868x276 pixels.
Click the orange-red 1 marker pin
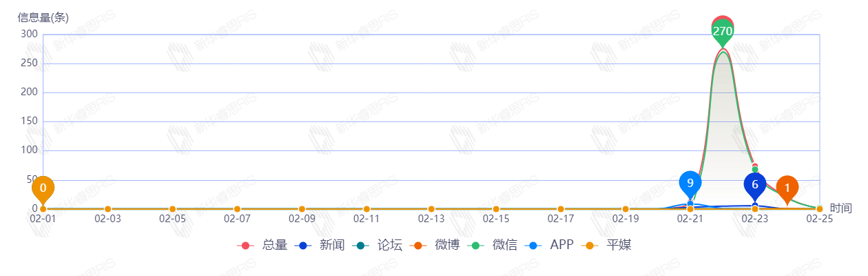[x=787, y=188]
